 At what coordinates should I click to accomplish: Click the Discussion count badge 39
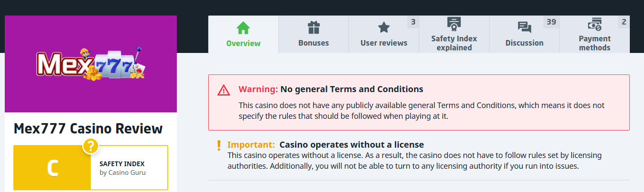551,22
